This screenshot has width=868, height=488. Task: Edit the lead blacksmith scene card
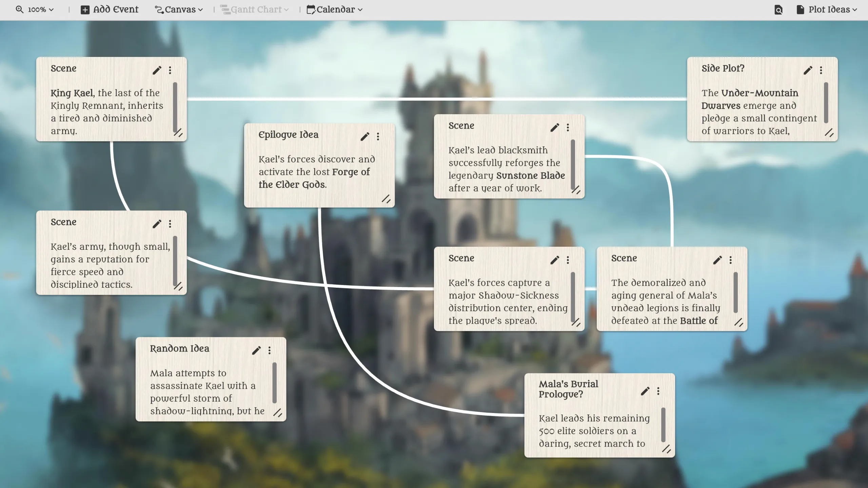pos(555,127)
